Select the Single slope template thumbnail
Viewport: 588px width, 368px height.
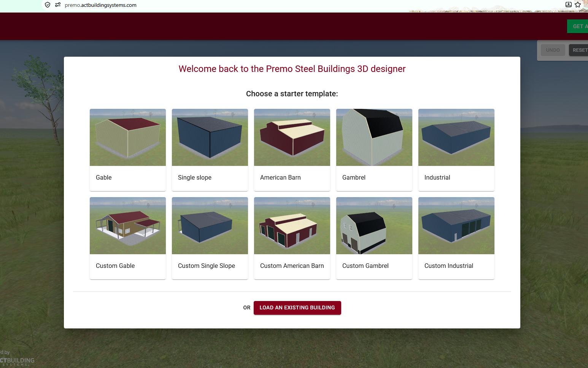(210, 137)
